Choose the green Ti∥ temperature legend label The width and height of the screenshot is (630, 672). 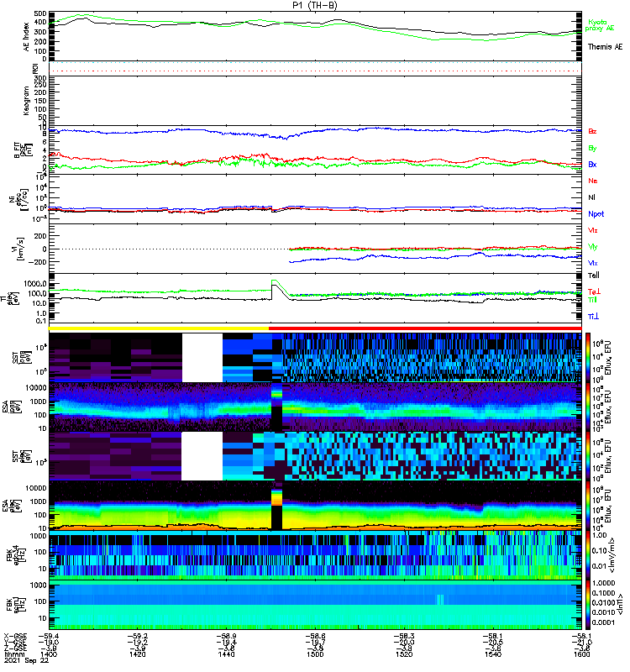point(592,300)
